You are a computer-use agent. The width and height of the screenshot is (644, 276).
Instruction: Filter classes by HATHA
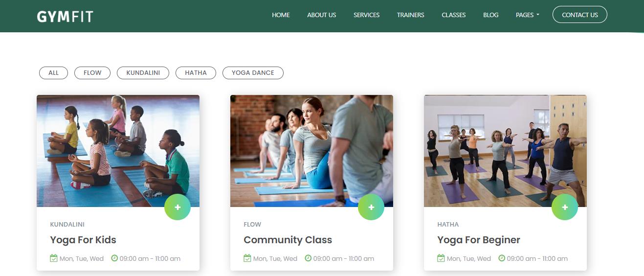196,73
